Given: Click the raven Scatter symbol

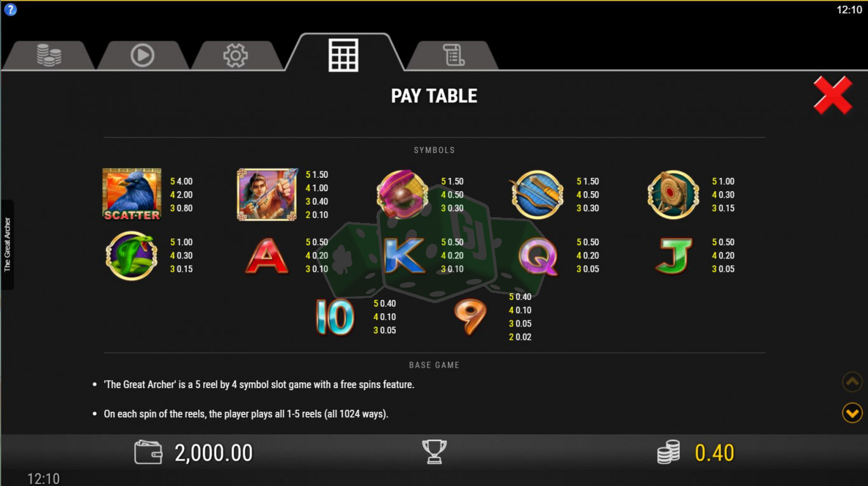Looking at the screenshot, I should coord(132,194).
